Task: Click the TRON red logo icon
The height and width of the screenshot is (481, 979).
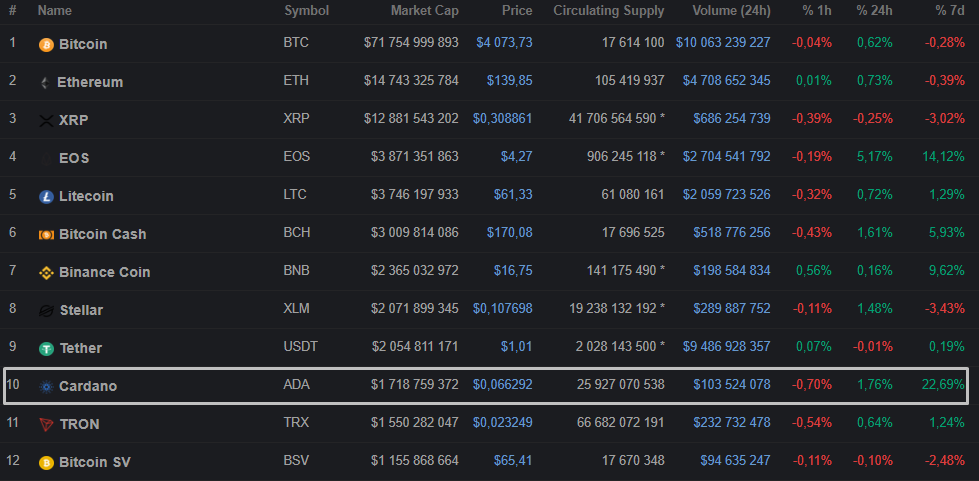Action: pos(46,424)
